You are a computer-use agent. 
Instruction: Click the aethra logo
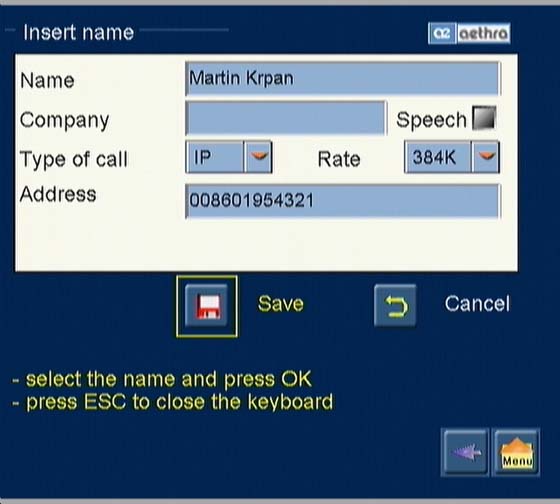pyautogui.click(x=484, y=34)
